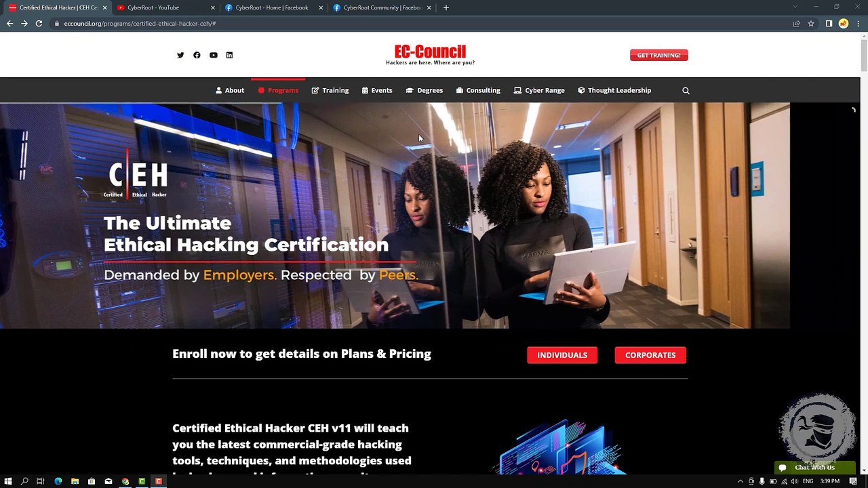868x488 pixels.
Task: Click the system clock showing 3:39 PM
Action: coord(830,481)
